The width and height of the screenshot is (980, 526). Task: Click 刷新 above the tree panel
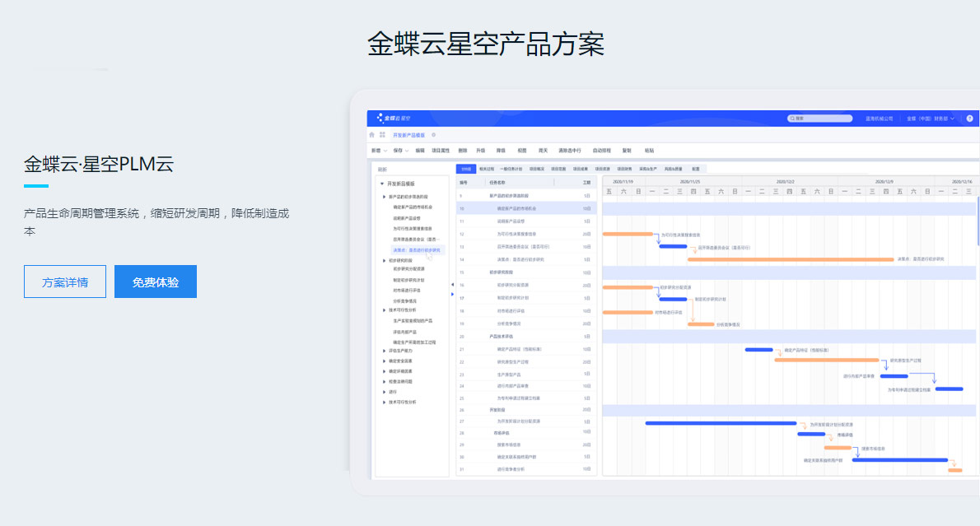pyautogui.click(x=382, y=170)
